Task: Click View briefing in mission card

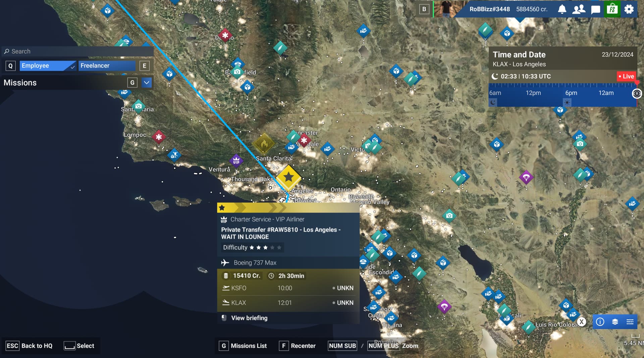Action: 249,318
